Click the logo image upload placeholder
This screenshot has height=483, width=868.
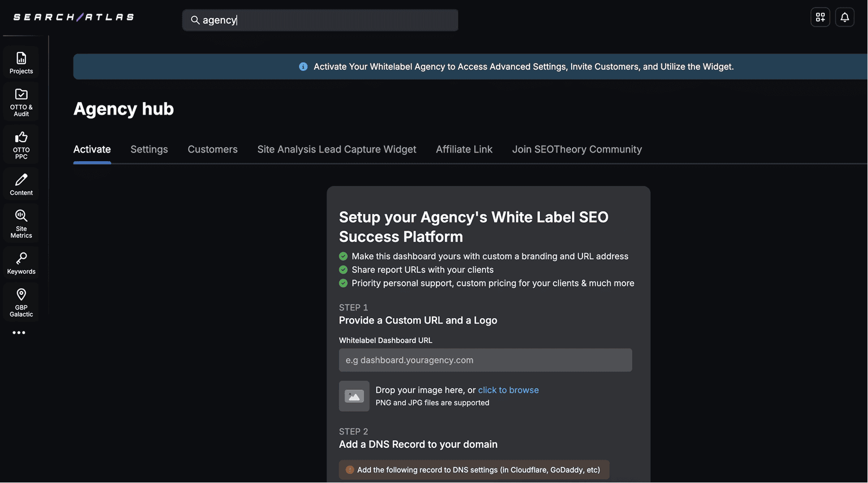(354, 396)
